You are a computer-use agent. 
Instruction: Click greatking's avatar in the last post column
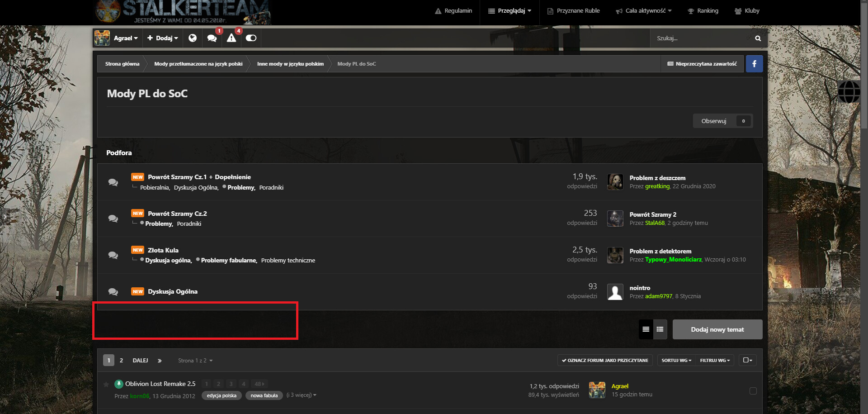(615, 182)
